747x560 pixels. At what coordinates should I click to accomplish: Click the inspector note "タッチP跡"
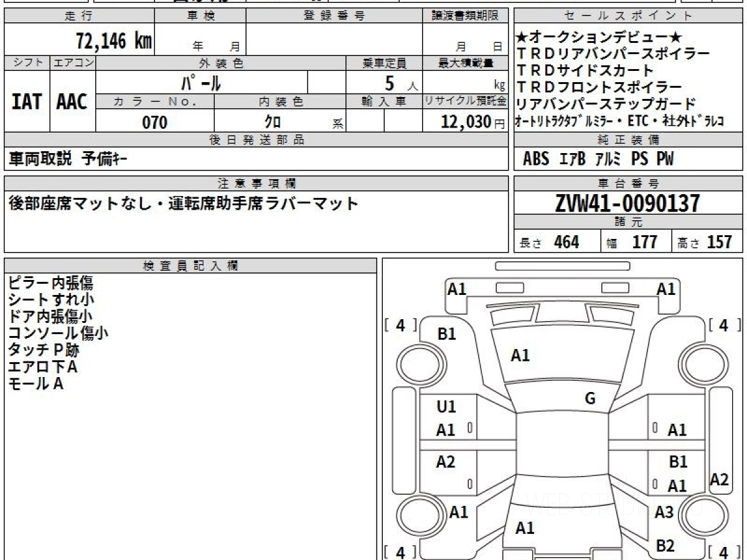[x=43, y=350]
